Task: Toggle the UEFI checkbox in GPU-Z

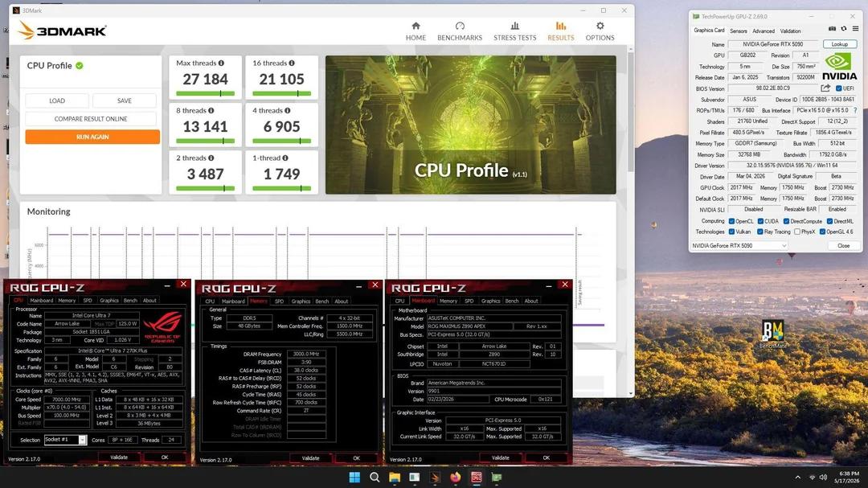Action: coord(838,88)
